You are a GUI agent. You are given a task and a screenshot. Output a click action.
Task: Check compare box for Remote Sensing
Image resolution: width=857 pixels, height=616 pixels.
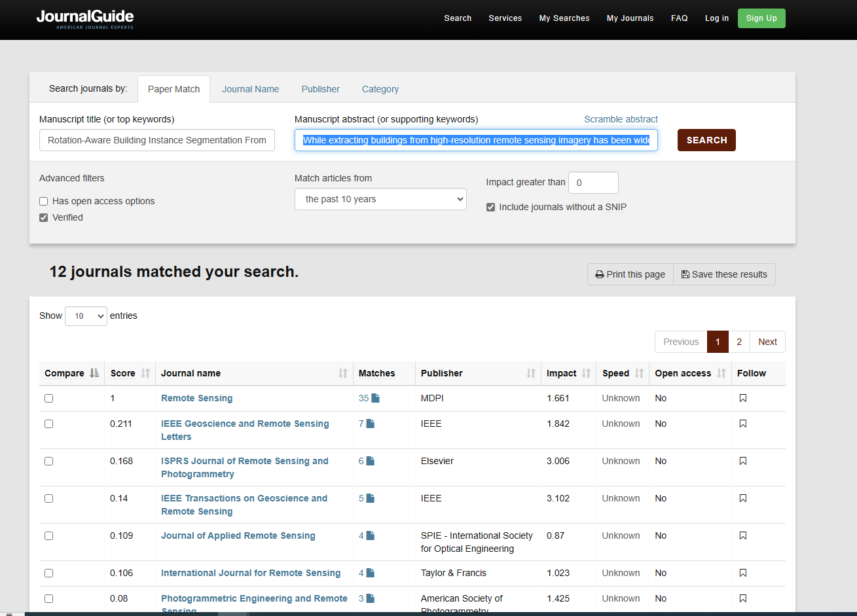tap(48, 398)
